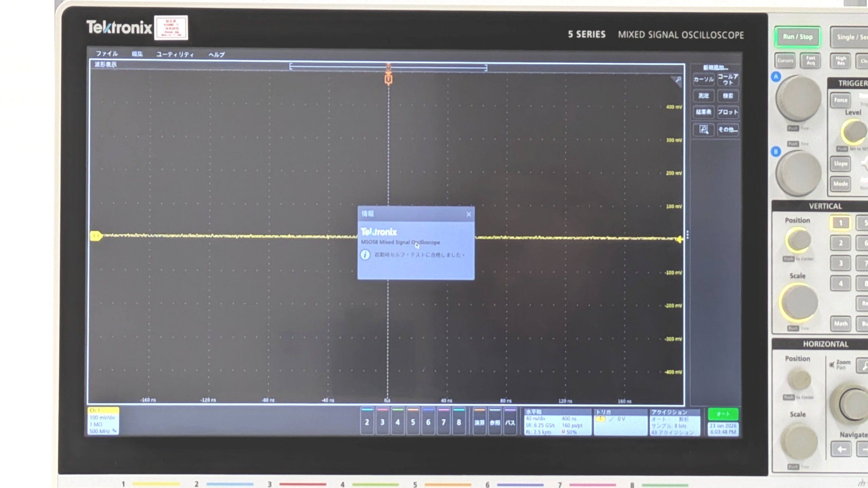Turn on channel 2 button

point(367,422)
